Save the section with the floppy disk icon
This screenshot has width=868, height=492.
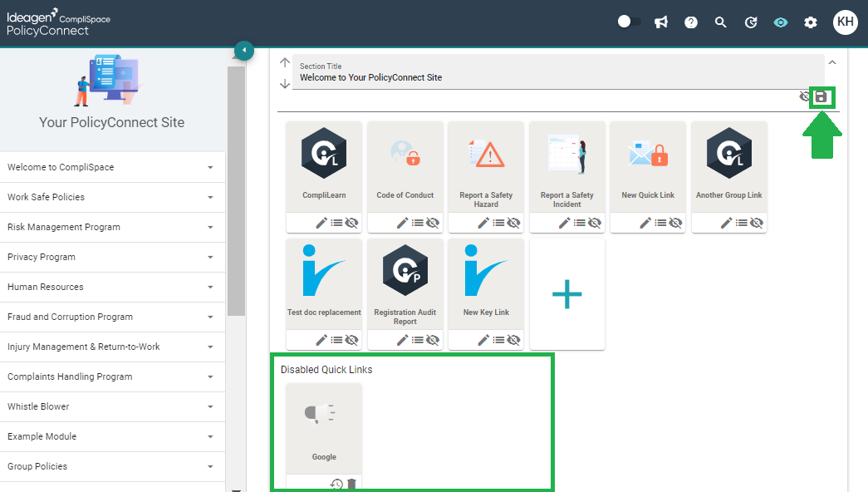click(x=821, y=97)
